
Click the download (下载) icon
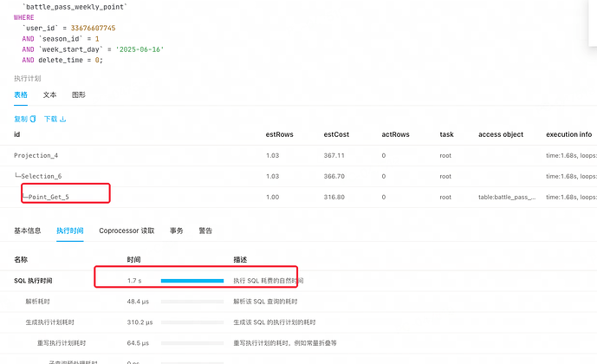[x=63, y=119]
